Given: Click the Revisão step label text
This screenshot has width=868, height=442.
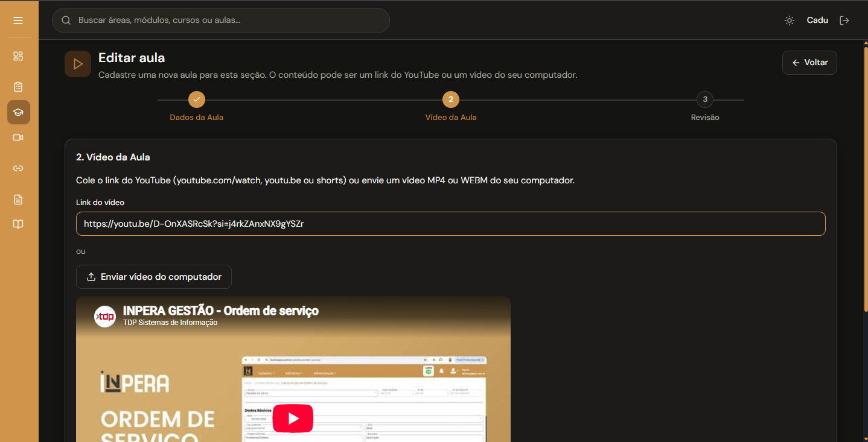Looking at the screenshot, I should (705, 118).
